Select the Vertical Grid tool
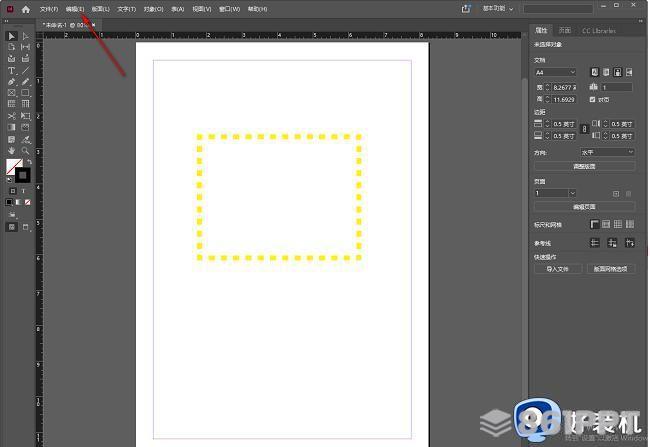 coord(26,104)
